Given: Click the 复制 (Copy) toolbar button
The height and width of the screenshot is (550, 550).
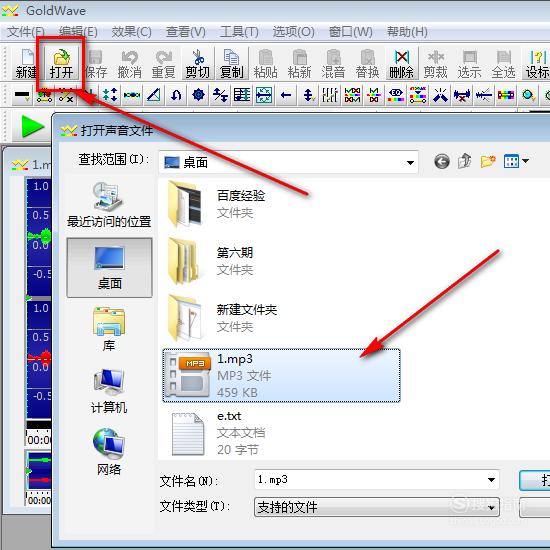Looking at the screenshot, I should (232, 64).
